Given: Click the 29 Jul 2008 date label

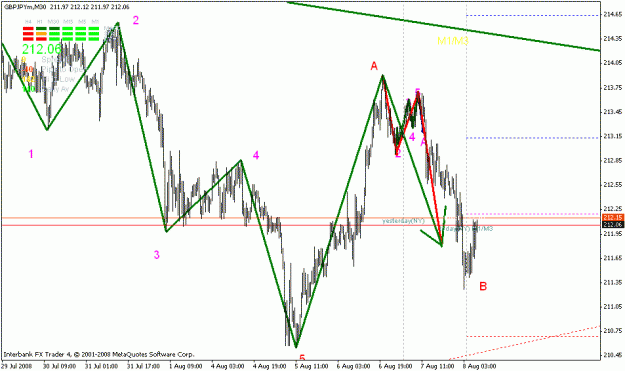Looking at the screenshot, I should (16, 366).
